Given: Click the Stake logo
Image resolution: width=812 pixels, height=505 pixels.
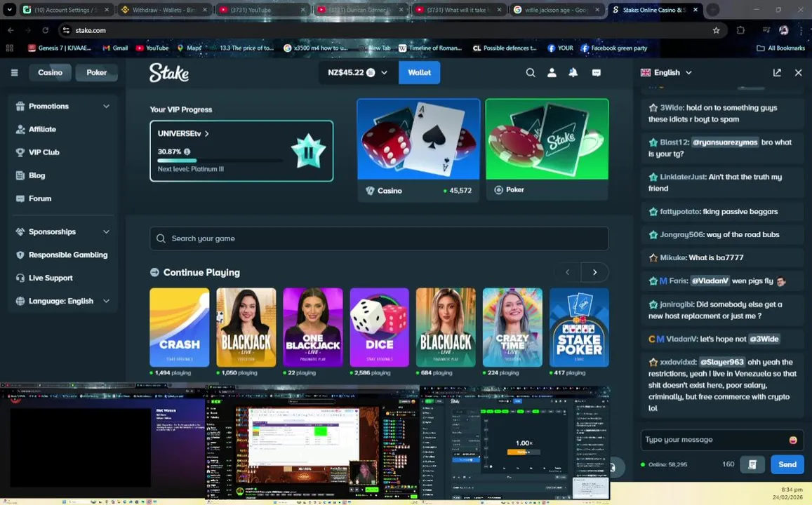Looking at the screenshot, I should [169, 72].
